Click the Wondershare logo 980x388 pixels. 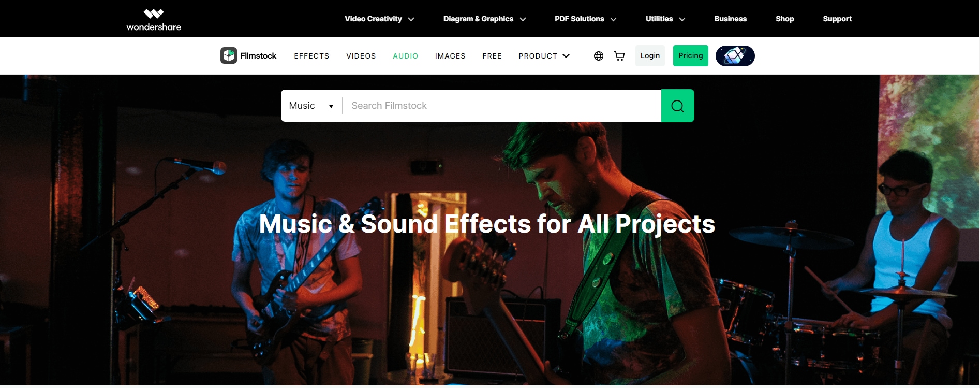(154, 20)
